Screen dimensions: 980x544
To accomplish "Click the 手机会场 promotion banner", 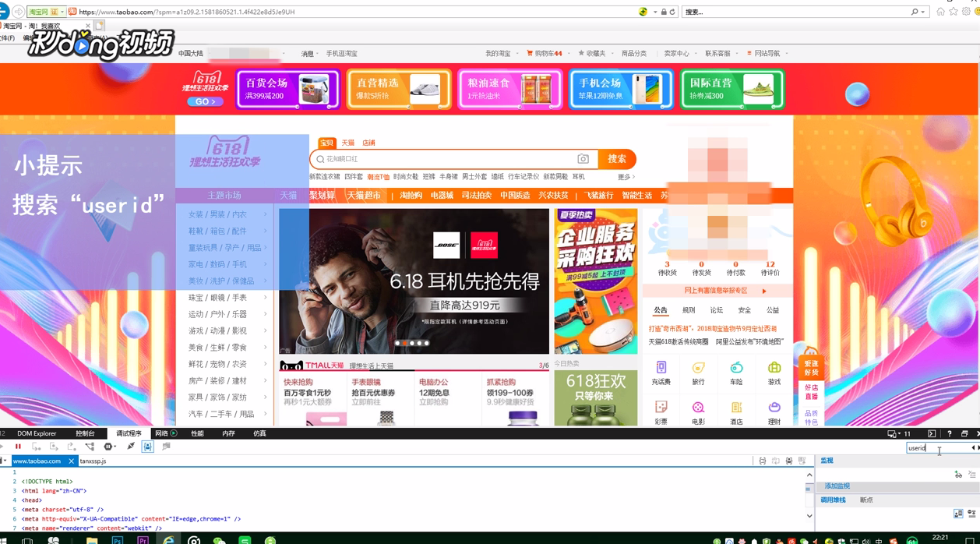I will [x=620, y=89].
